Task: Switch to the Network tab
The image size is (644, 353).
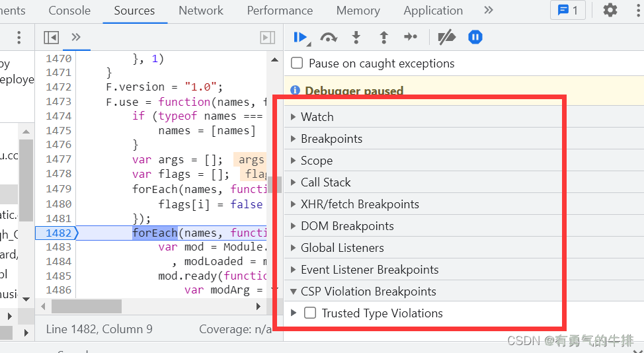Action: [x=201, y=11]
